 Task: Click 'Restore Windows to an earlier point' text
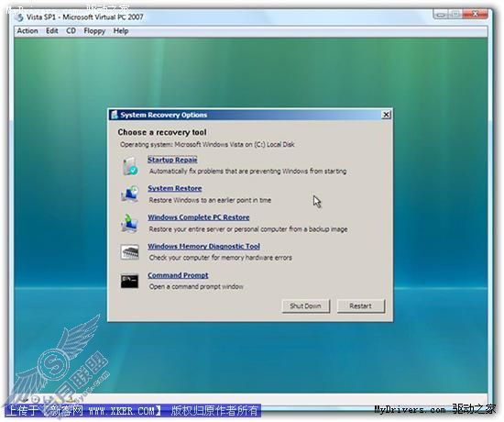click(x=210, y=200)
